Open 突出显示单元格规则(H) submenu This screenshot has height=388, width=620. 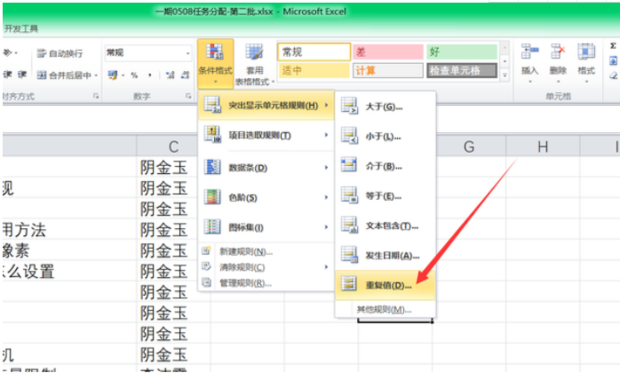pos(266,105)
